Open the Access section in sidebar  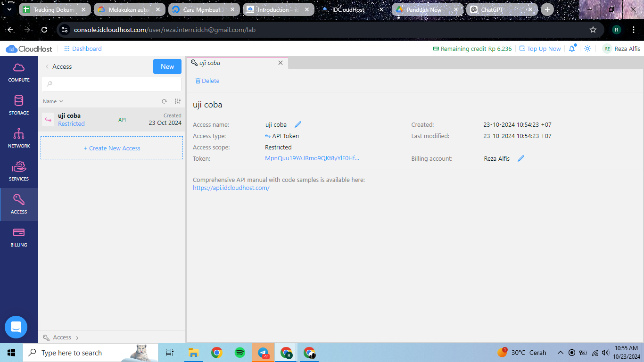[19, 205]
